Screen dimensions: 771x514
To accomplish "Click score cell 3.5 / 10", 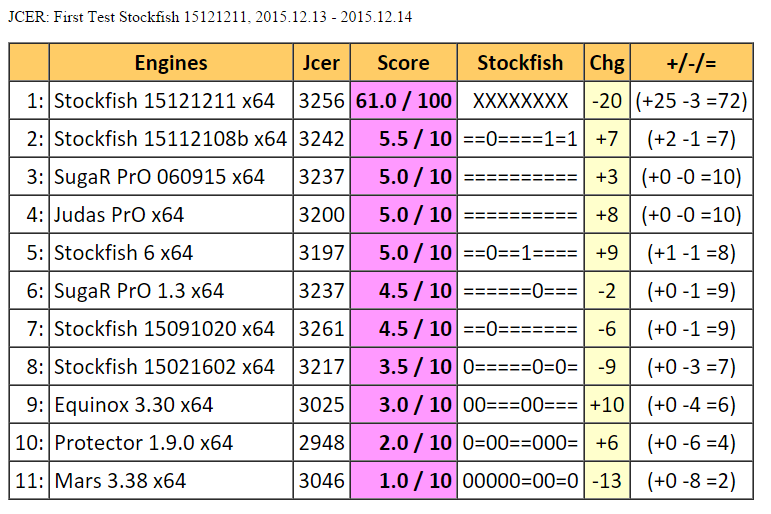I will pyautogui.click(x=404, y=366).
